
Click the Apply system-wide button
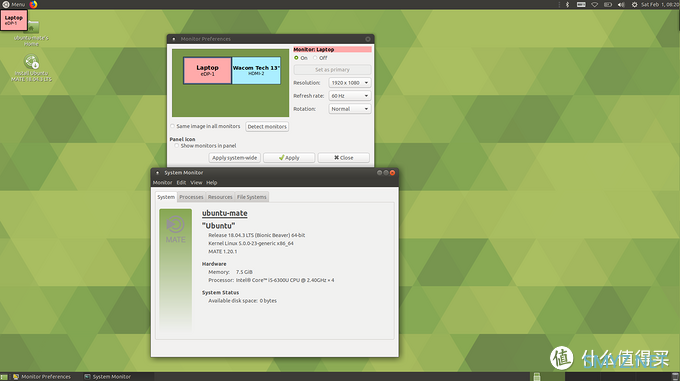[235, 158]
